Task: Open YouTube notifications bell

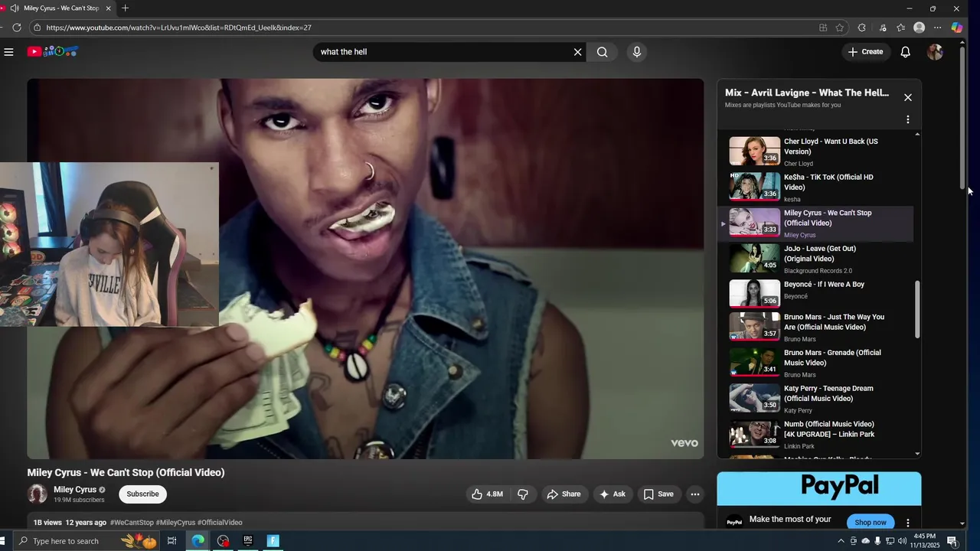Action: [905, 52]
